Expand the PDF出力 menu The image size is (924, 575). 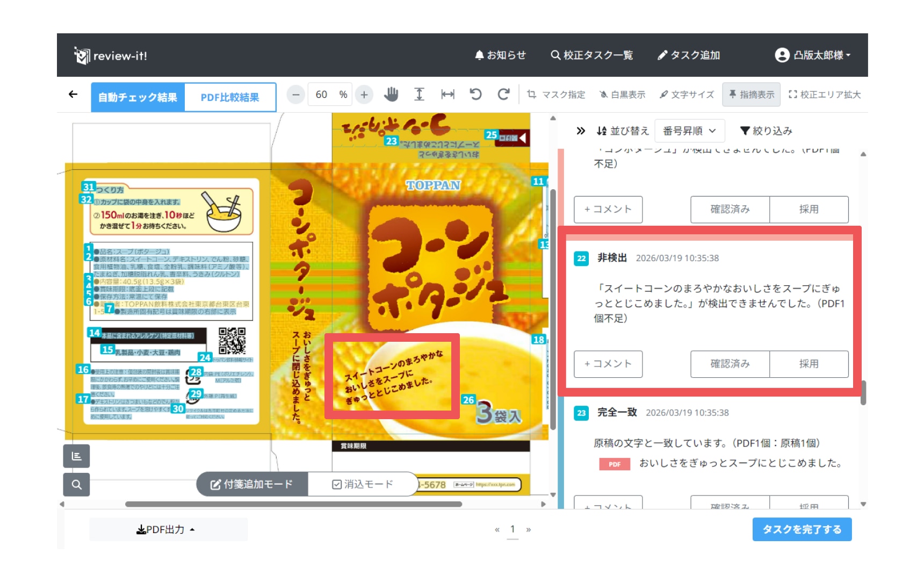click(x=166, y=529)
